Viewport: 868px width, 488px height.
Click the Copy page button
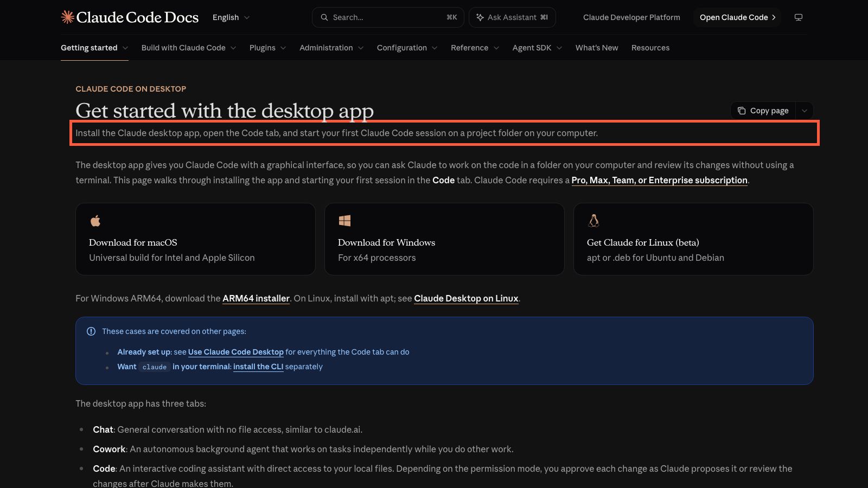coord(763,111)
